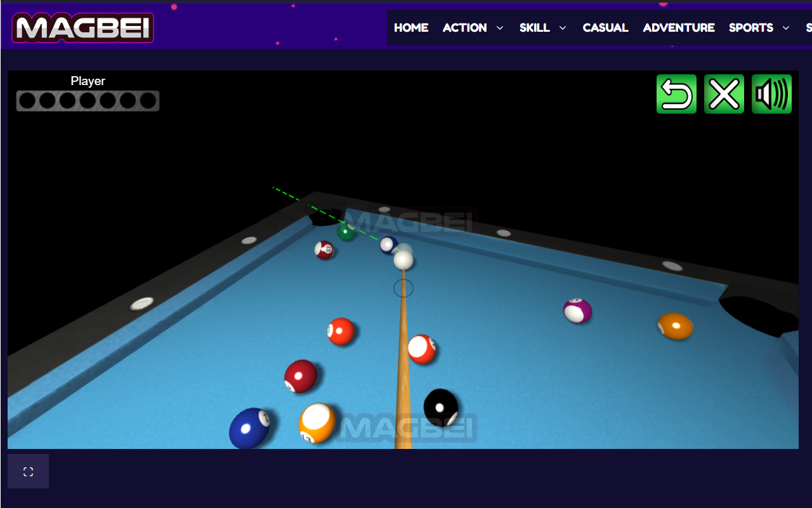812x508 pixels.
Task: Click the orange ball near right pocket
Action: pos(675,325)
